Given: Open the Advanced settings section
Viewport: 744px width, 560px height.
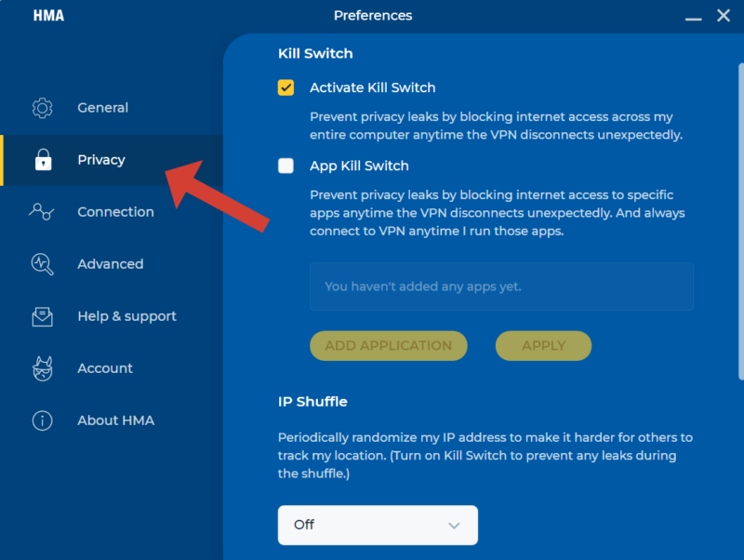Looking at the screenshot, I should click(112, 264).
